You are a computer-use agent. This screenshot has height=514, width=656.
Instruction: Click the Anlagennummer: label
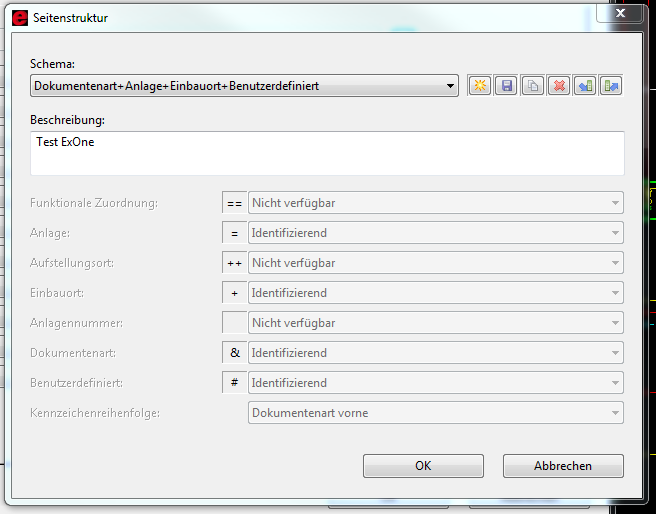[77, 323]
